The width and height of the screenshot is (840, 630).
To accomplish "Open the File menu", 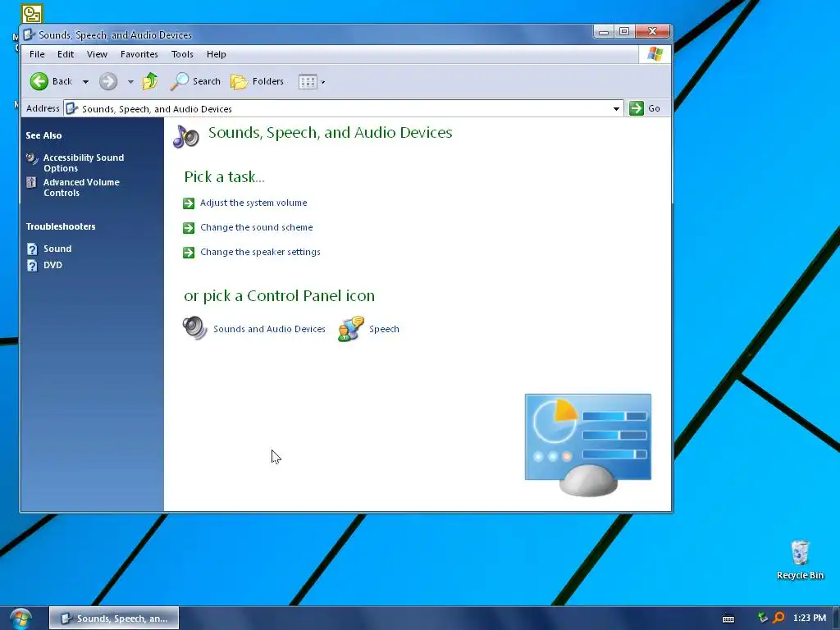I will coord(37,54).
